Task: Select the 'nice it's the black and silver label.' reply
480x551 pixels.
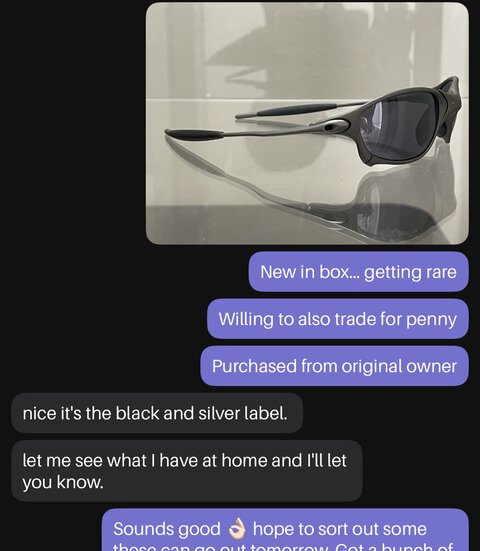Action: (157, 413)
